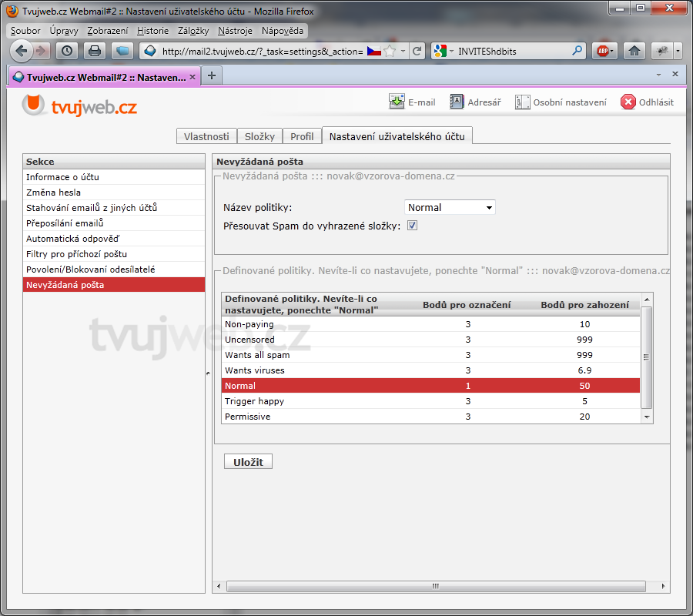Click the print icon in toolbar
This screenshot has width=693, height=616.
pos(94,51)
